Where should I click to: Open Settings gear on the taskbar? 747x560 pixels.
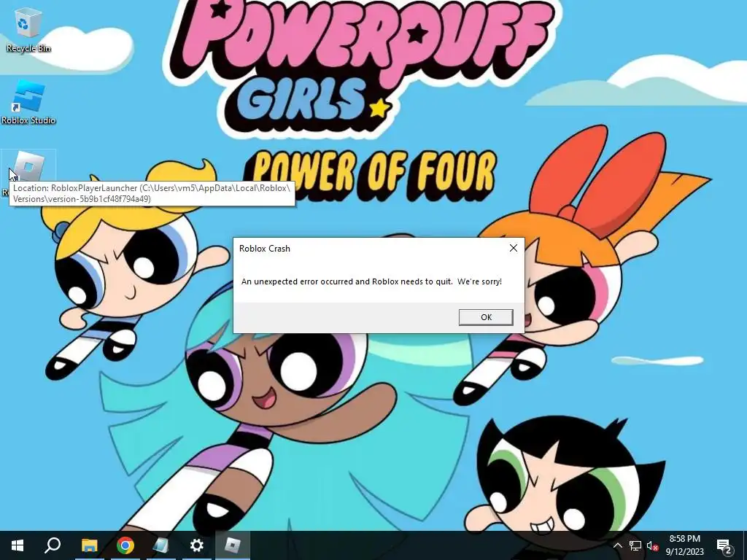pyautogui.click(x=197, y=545)
